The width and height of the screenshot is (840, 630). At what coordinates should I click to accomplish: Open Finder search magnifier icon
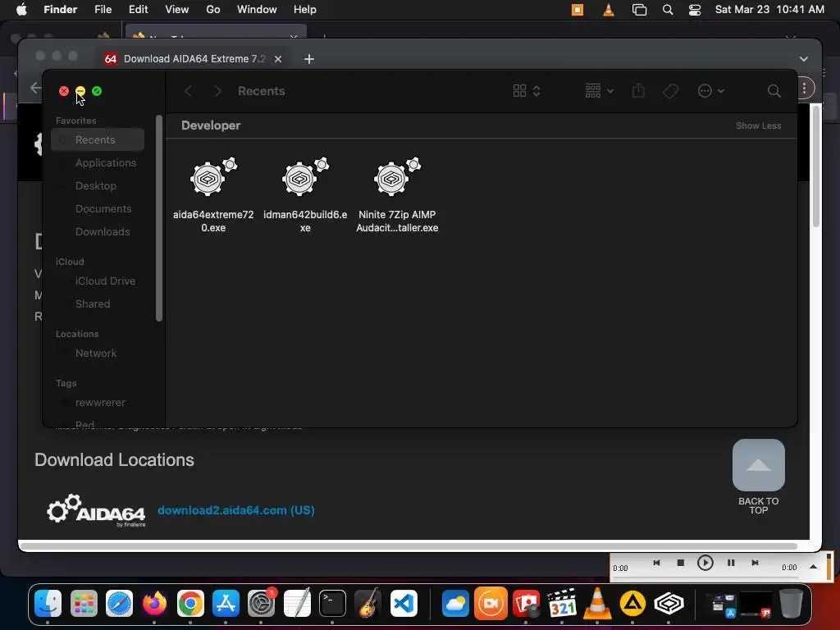(x=774, y=91)
